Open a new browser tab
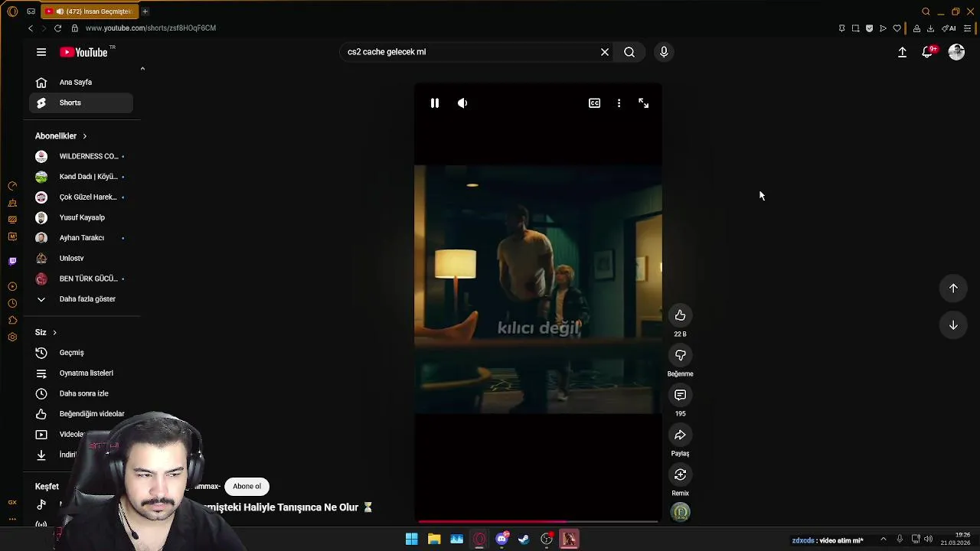This screenshot has height=551, width=980. tap(145, 11)
